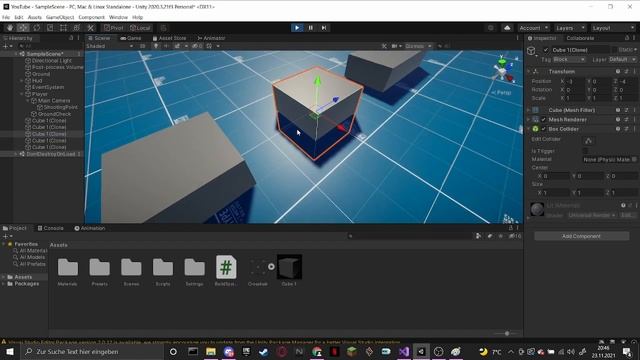The width and height of the screenshot is (640, 360).
Task: Toggle scene audio icon
Action: 166,46
